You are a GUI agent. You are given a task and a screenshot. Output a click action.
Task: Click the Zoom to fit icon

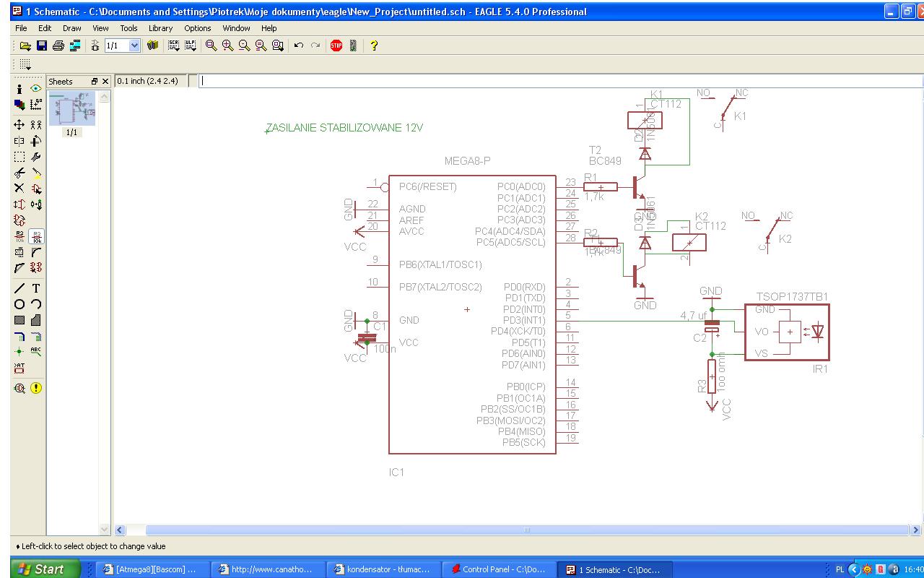pyautogui.click(x=211, y=46)
